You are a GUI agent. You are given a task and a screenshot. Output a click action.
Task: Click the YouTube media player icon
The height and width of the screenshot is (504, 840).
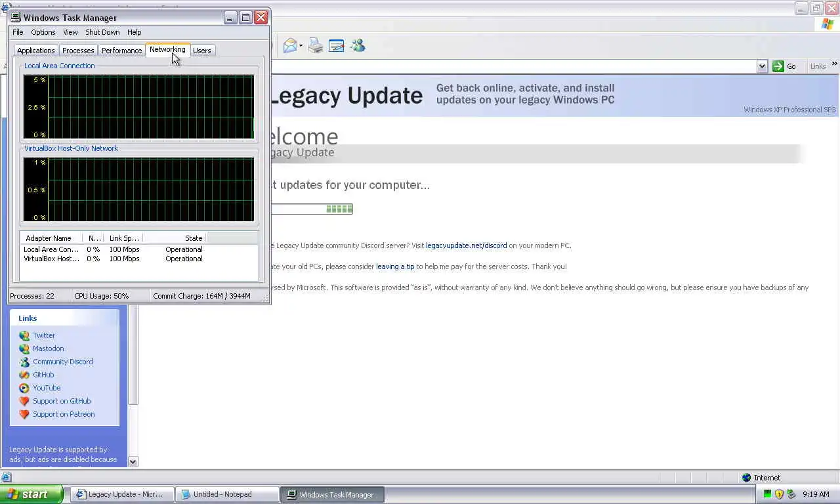[x=24, y=388]
